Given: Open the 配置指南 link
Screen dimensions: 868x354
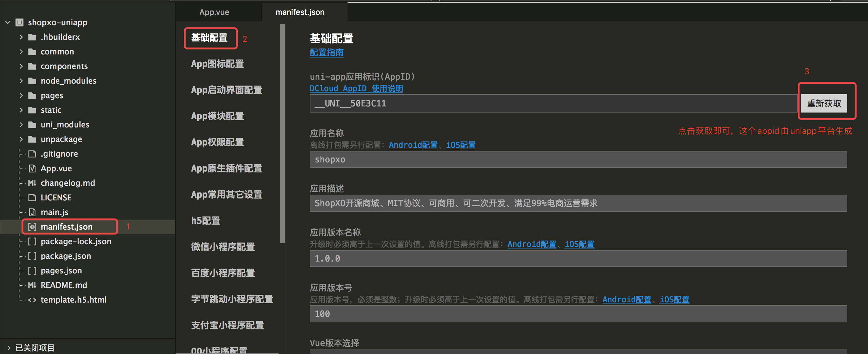Looking at the screenshot, I should [x=327, y=53].
